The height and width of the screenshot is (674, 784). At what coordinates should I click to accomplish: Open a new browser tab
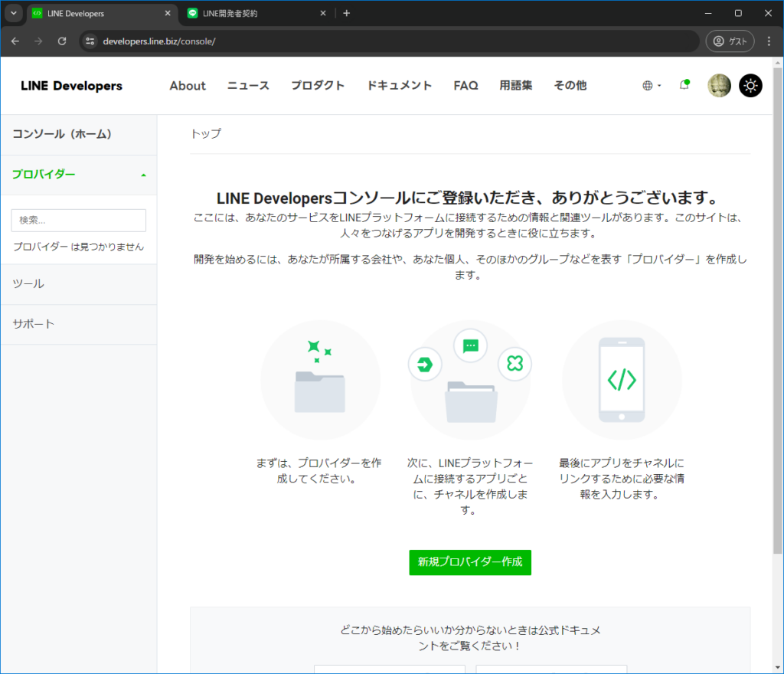pos(347,14)
